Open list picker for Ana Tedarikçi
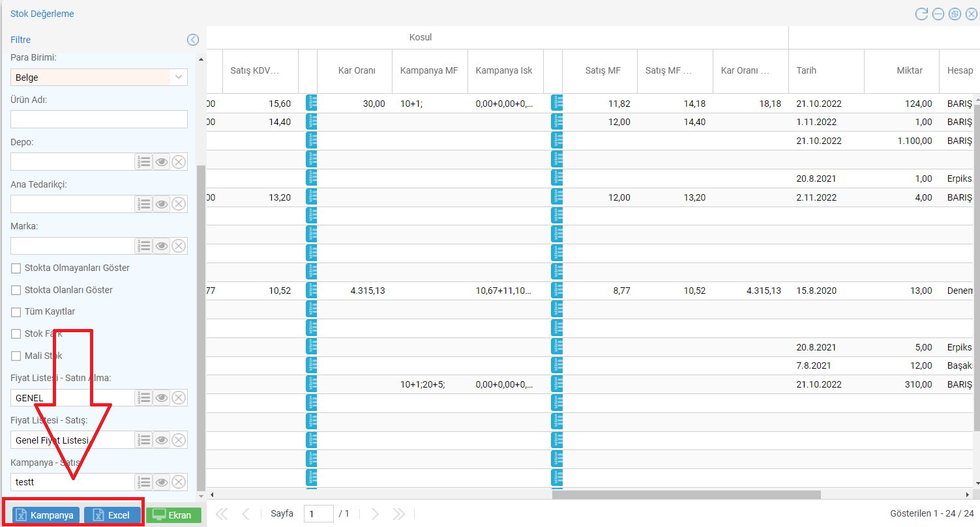Screen dimensions: 980x527 (144, 204)
